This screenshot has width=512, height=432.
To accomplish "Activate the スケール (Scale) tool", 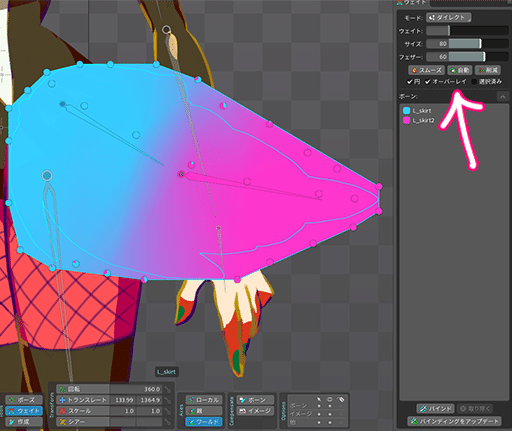I will coord(83,411).
